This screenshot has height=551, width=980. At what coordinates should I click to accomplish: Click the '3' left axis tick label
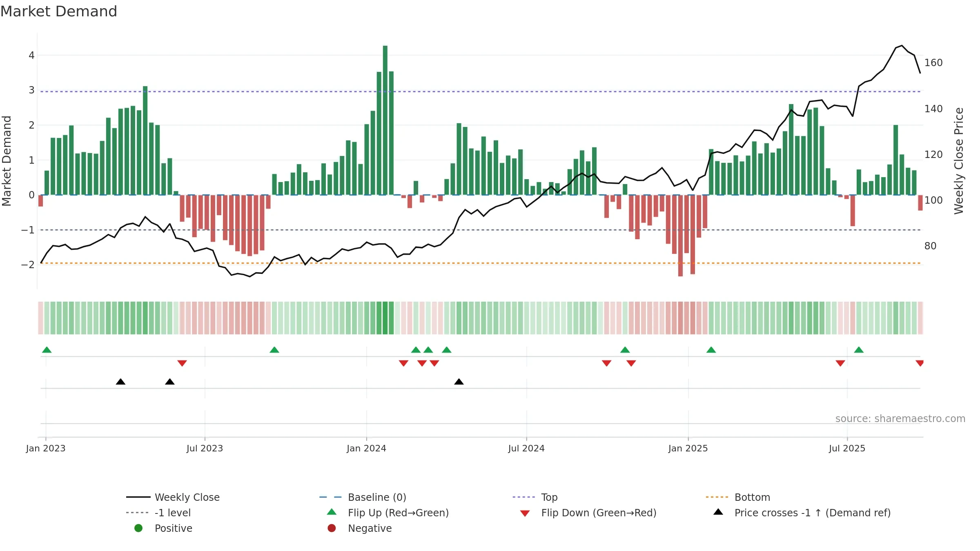tap(31, 90)
